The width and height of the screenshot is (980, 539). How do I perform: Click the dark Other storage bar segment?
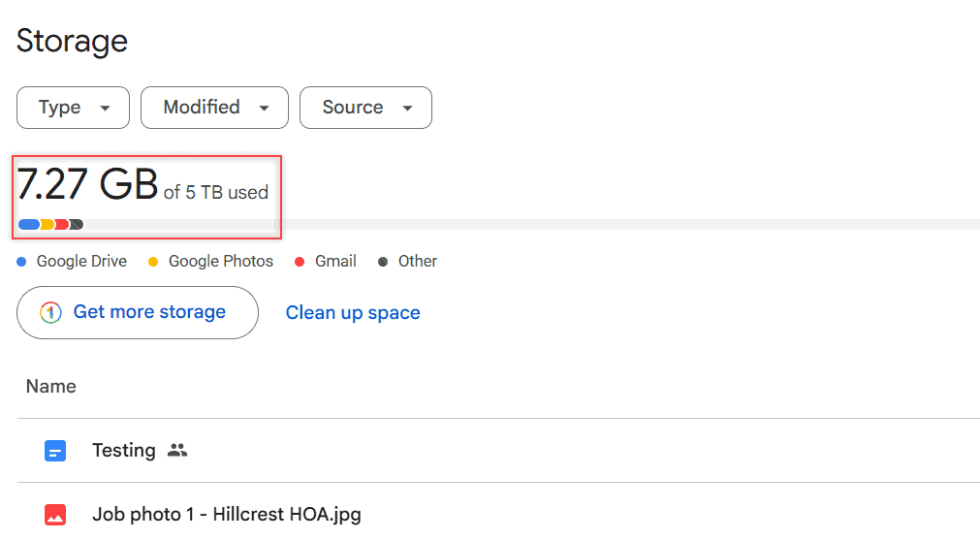(77, 225)
